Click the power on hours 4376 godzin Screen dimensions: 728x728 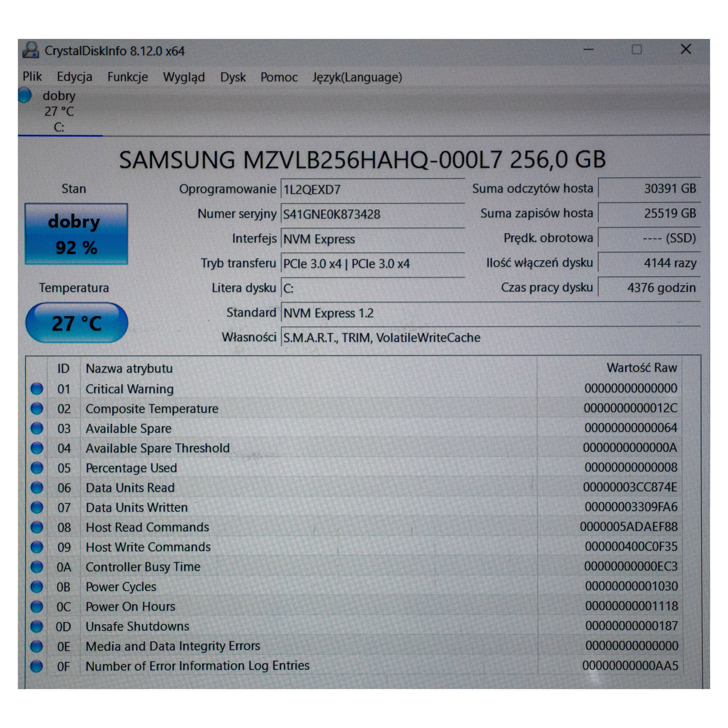click(649, 287)
